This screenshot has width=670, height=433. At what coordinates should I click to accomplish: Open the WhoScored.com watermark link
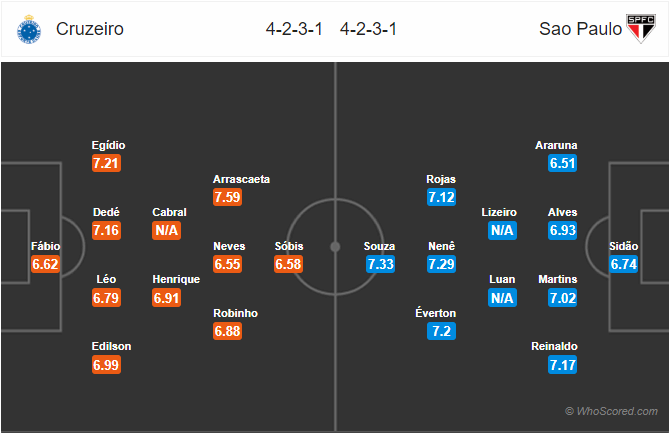coord(611,411)
